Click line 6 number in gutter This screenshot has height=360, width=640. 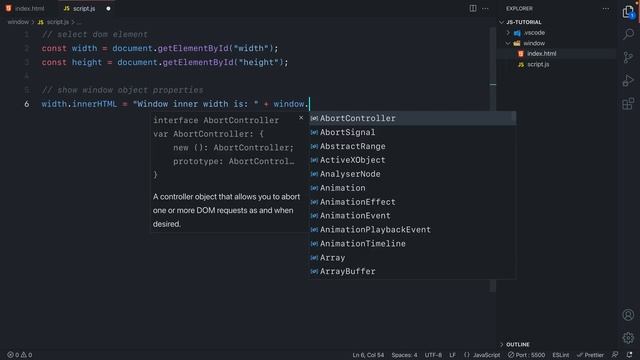pos(27,104)
